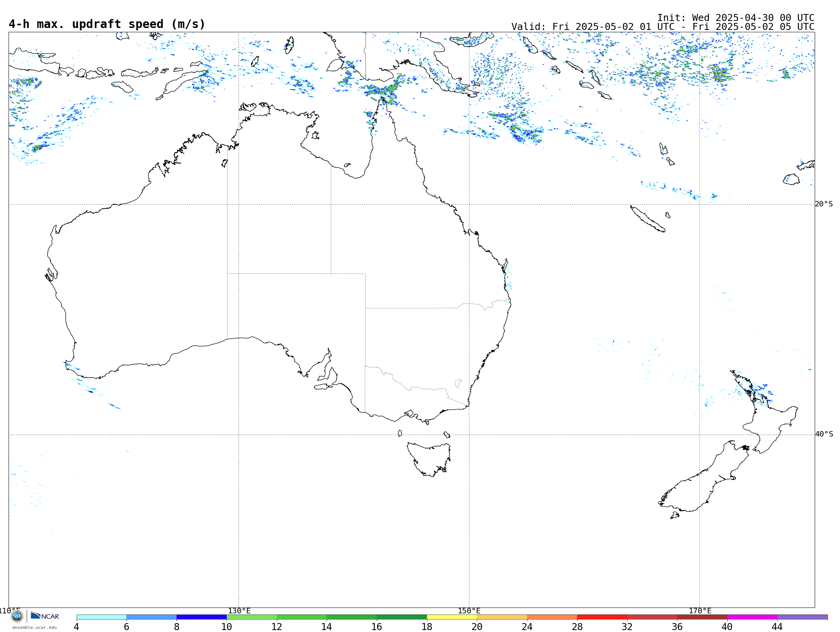Screen dimensions: 840x632
Task: Click the 130°E longitude label
Action: [239, 611]
